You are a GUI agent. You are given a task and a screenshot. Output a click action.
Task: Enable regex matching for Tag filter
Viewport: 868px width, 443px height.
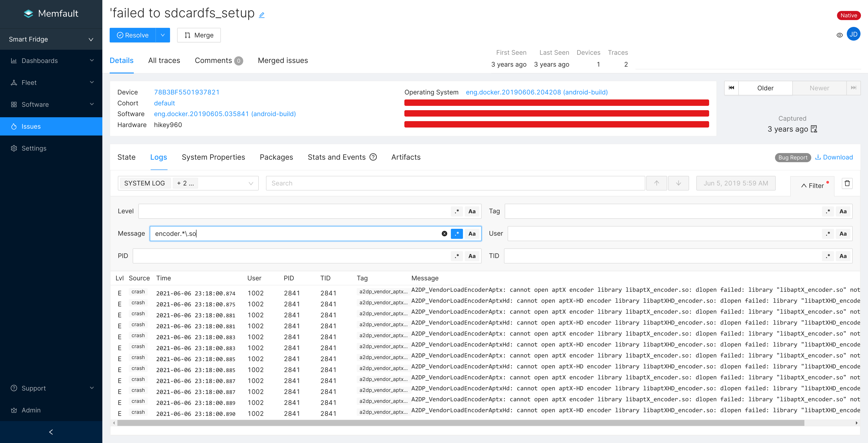pyautogui.click(x=828, y=211)
